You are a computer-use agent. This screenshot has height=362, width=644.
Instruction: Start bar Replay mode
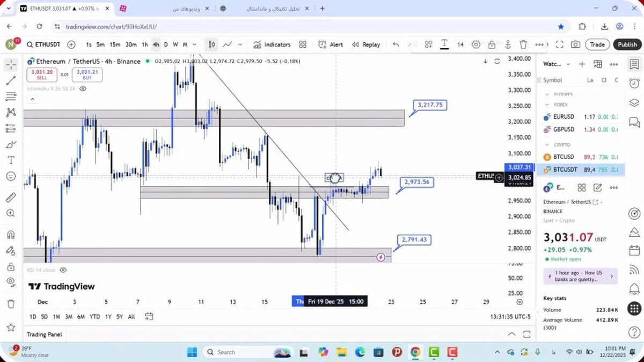tap(366, 45)
